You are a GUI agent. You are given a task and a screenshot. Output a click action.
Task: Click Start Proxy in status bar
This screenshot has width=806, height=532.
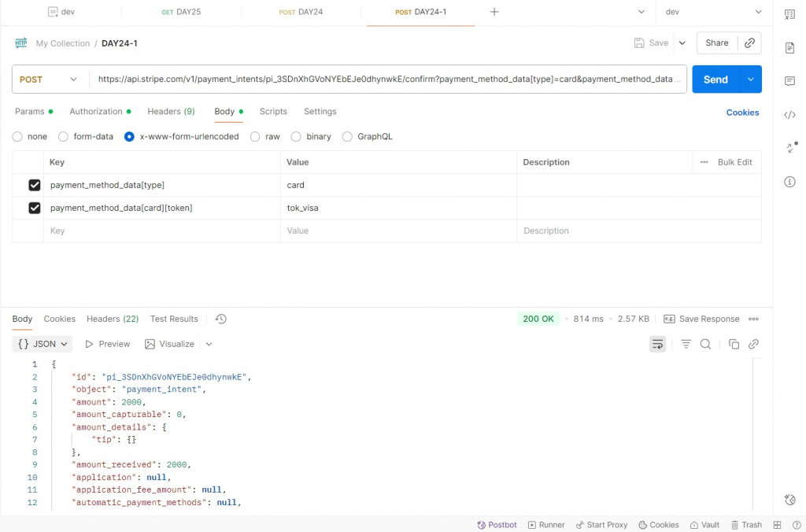coord(601,525)
